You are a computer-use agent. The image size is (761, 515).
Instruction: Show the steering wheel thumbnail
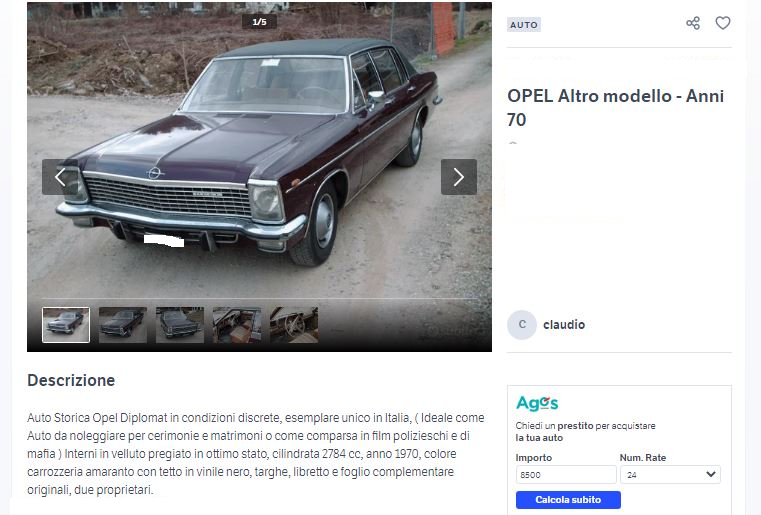pyautogui.click(x=294, y=325)
